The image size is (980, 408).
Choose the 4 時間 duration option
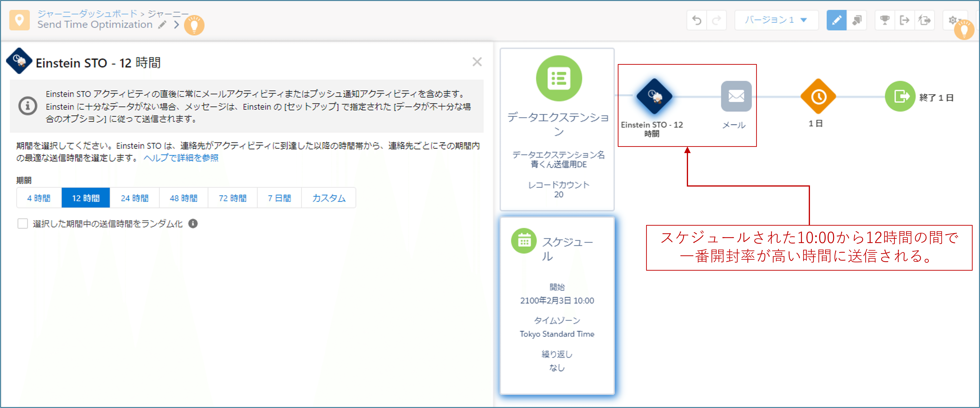[39, 198]
